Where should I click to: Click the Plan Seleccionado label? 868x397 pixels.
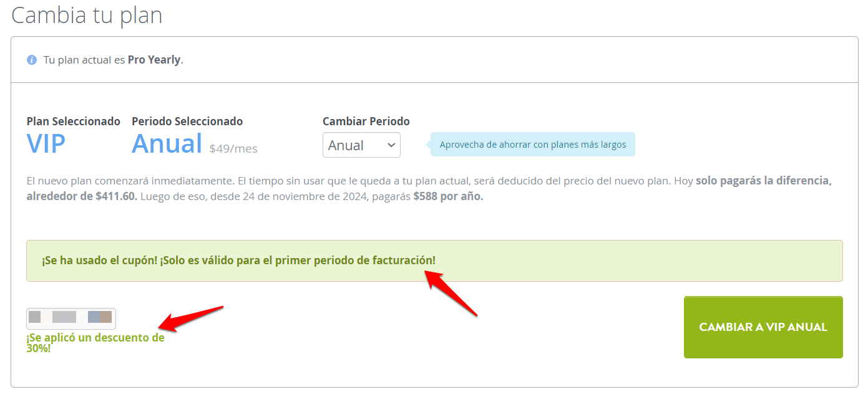coord(74,122)
